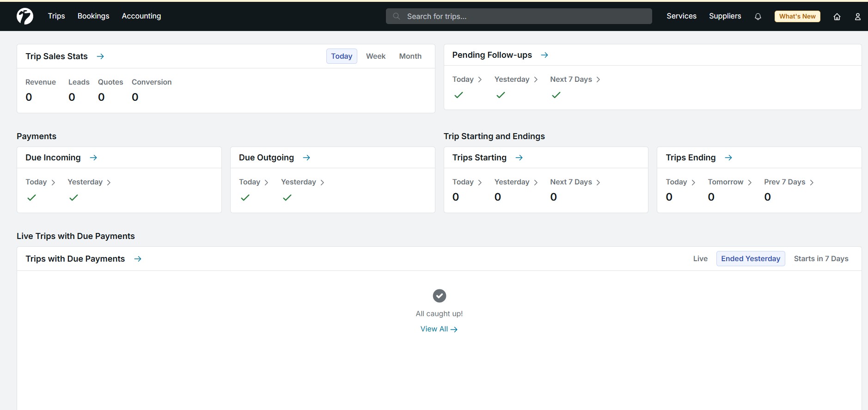This screenshot has width=868, height=410.
Task: Click the arrow next to Due Incoming
Action: click(93, 158)
